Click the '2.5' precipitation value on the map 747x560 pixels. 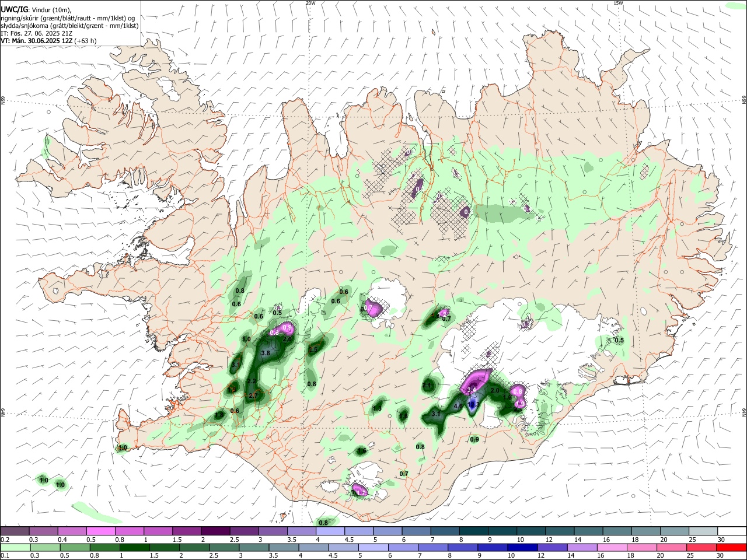[x=313, y=349]
